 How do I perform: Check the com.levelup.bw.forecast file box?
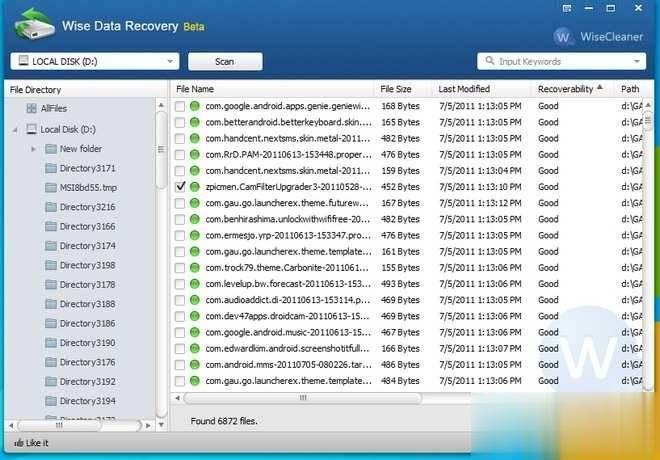click(180, 284)
